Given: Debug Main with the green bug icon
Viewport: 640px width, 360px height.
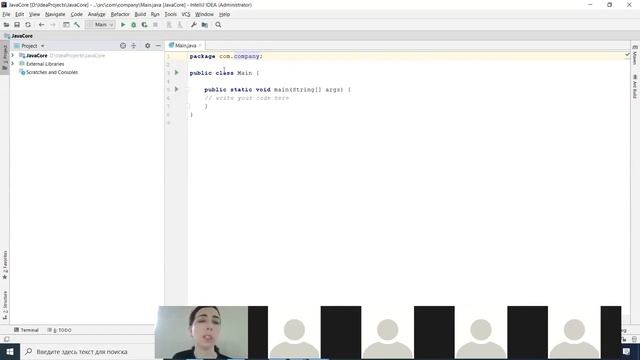Looking at the screenshot, I should [x=133, y=25].
